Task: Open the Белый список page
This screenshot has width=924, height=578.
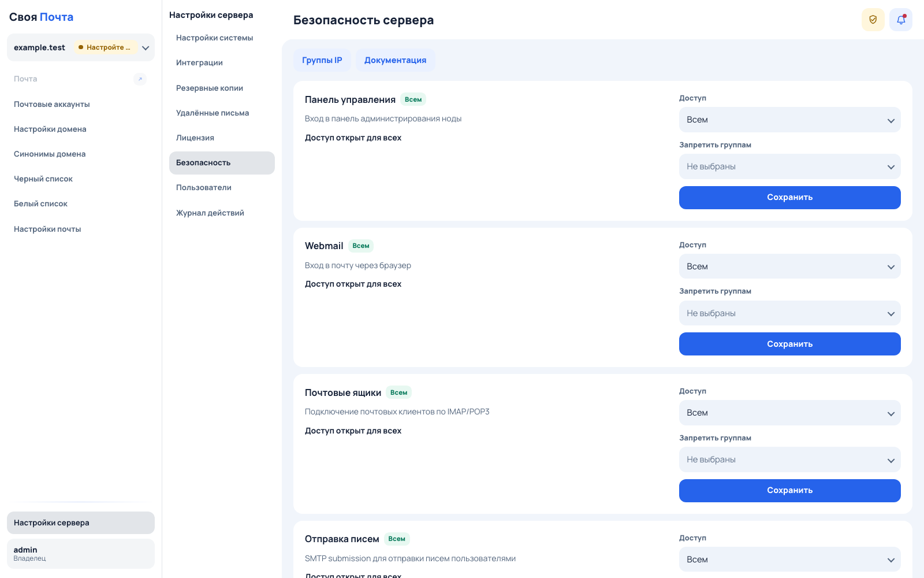Action: tap(81, 204)
